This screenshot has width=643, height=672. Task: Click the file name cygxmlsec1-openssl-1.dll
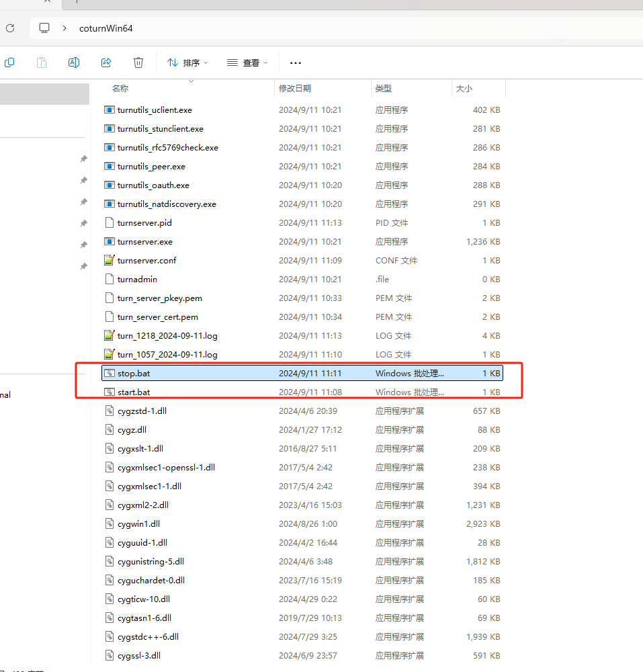[166, 468]
